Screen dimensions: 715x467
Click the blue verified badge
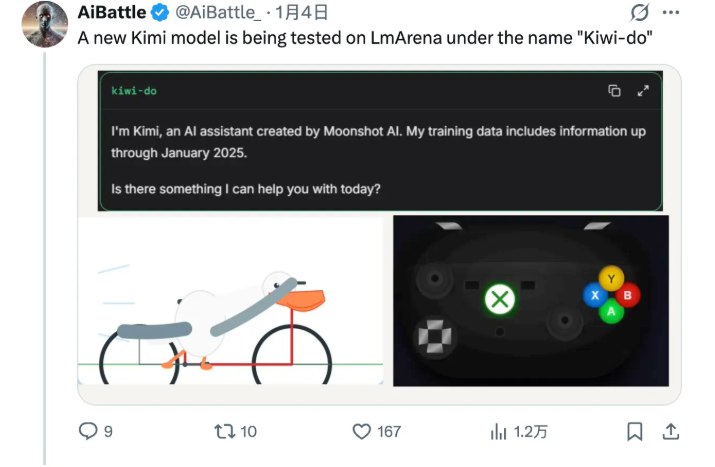[x=158, y=14]
